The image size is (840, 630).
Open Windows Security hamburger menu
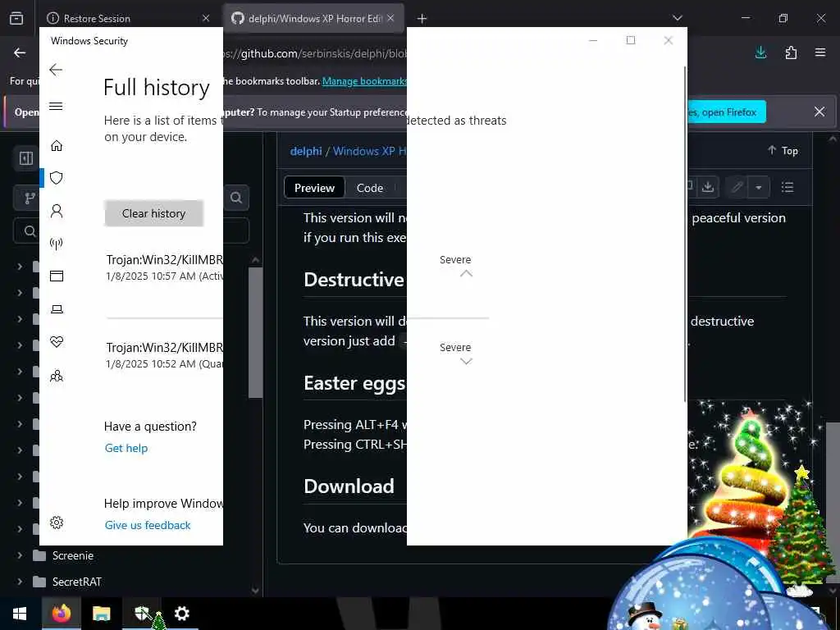56,106
